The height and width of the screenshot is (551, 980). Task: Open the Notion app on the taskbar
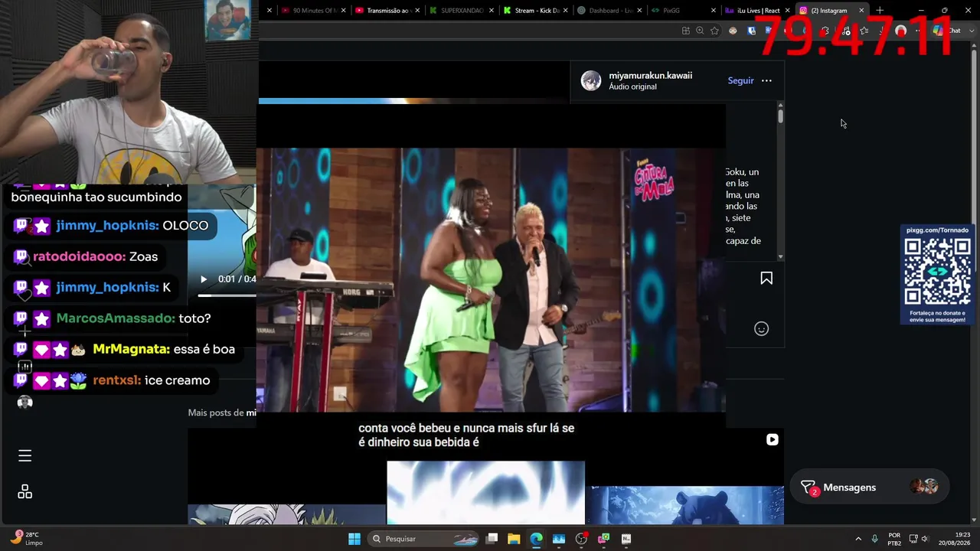tap(626, 539)
